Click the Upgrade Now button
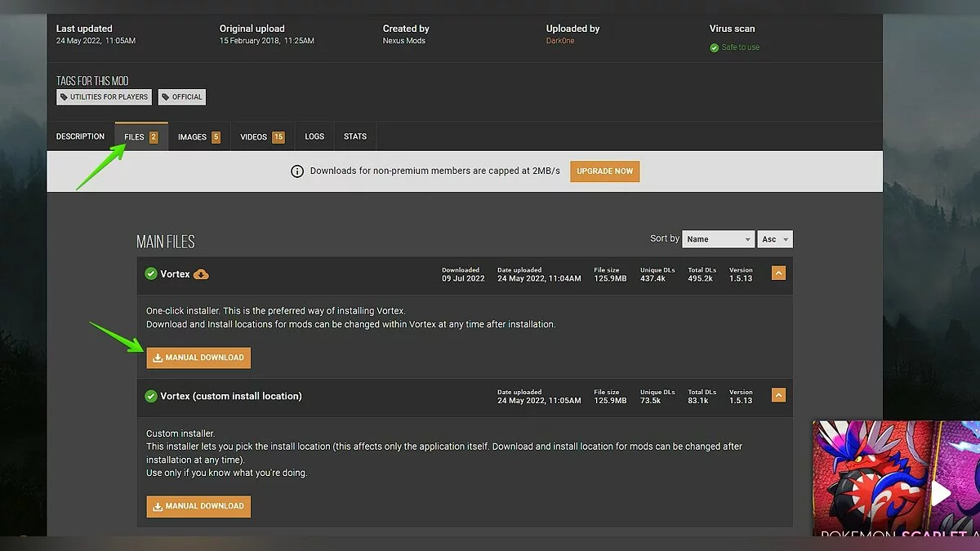 click(604, 171)
